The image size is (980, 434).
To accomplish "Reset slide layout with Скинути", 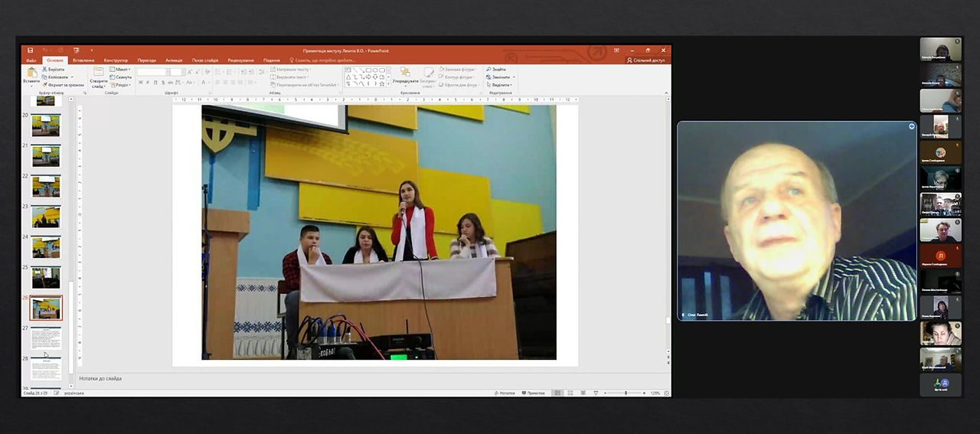I will pos(121,77).
